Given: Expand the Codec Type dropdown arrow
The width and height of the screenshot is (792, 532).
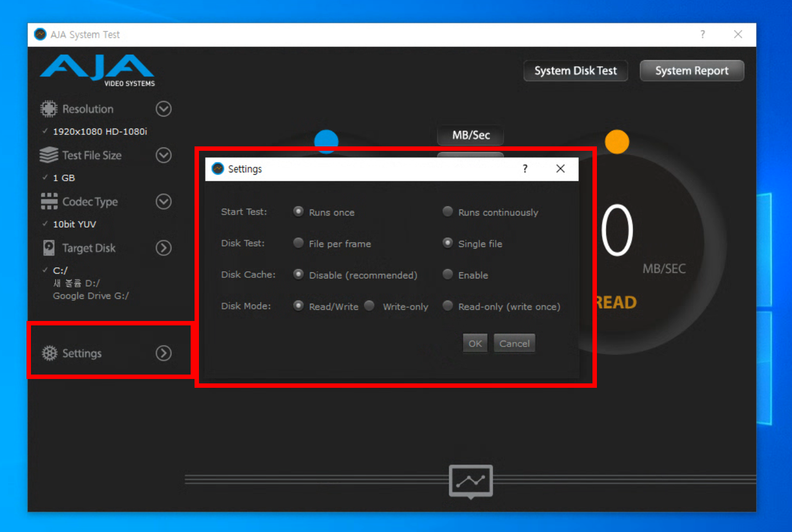Looking at the screenshot, I should coord(164,202).
